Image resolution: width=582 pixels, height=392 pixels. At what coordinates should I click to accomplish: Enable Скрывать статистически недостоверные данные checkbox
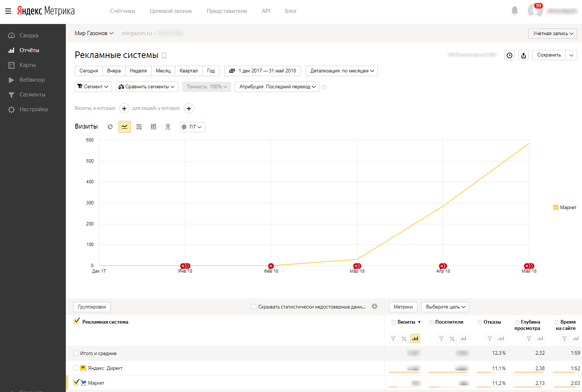(x=254, y=307)
